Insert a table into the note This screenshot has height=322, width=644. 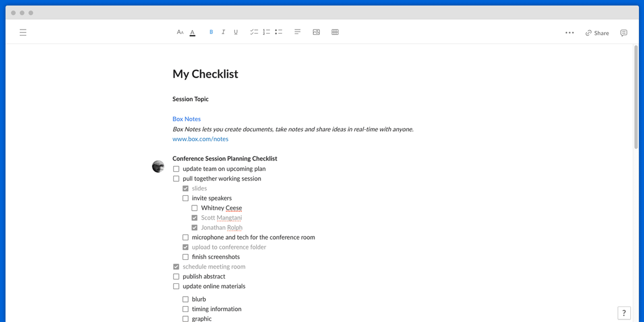point(335,32)
